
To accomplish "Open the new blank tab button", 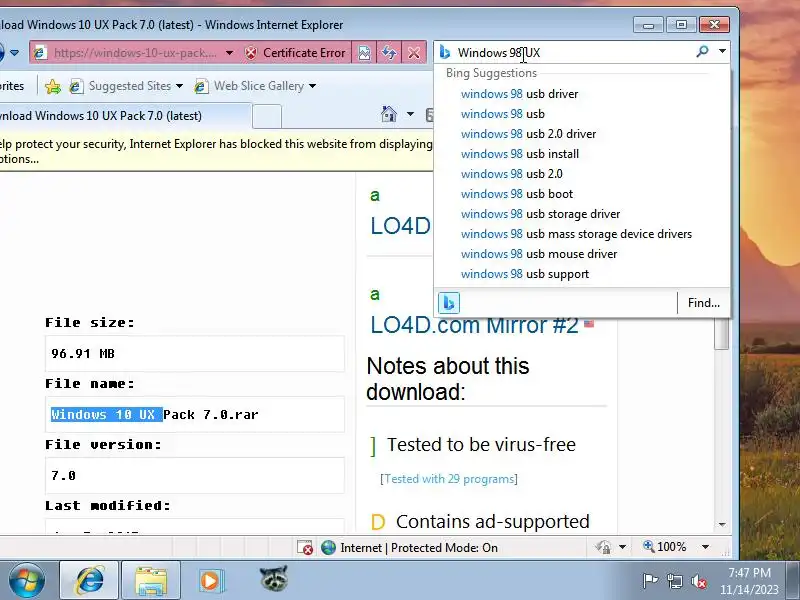I will 267,116.
